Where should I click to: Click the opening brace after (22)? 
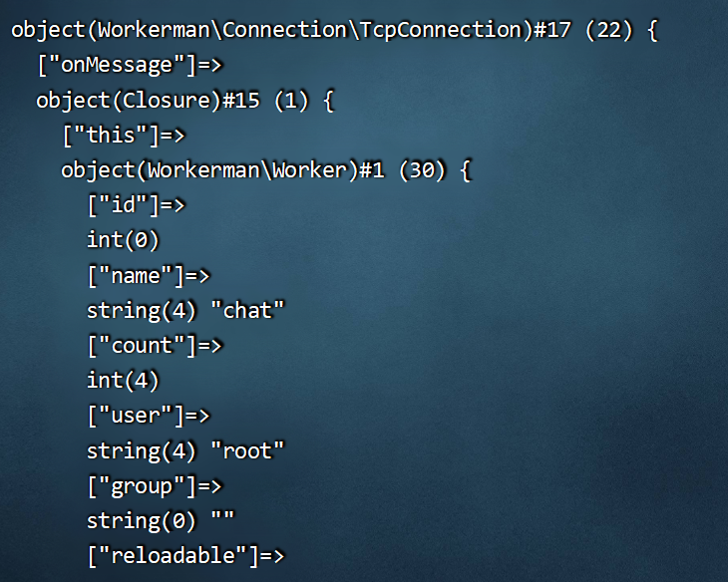(x=653, y=31)
